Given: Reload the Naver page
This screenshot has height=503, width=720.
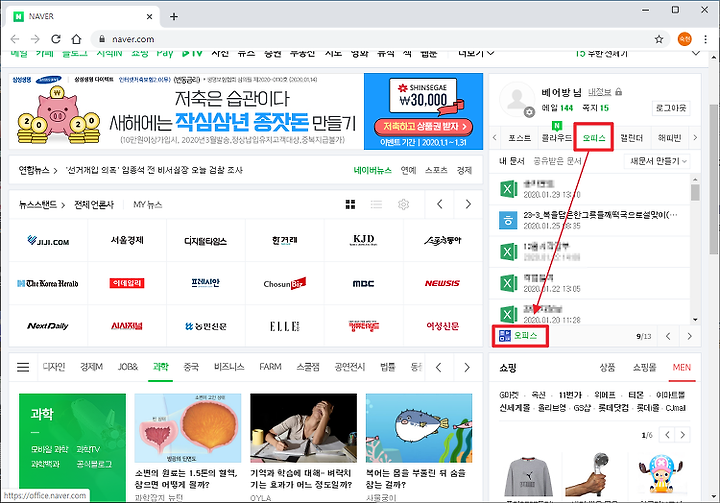Looking at the screenshot, I should tap(56, 39).
